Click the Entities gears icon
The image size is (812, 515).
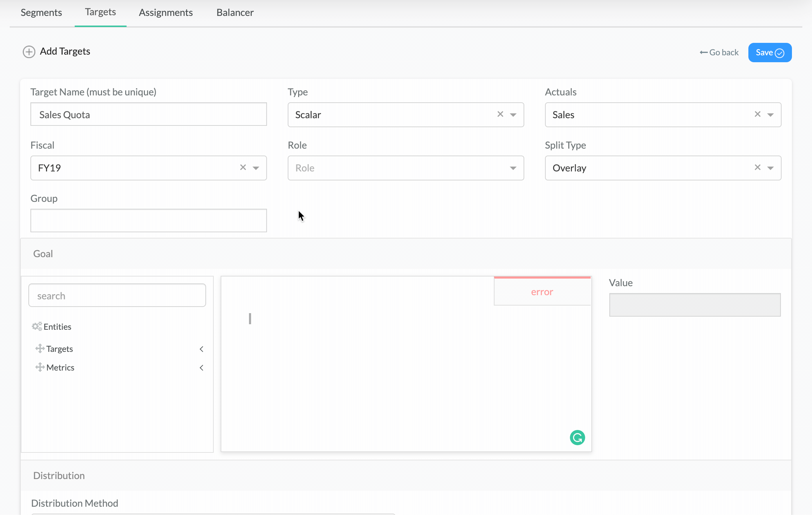(x=37, y=327)
